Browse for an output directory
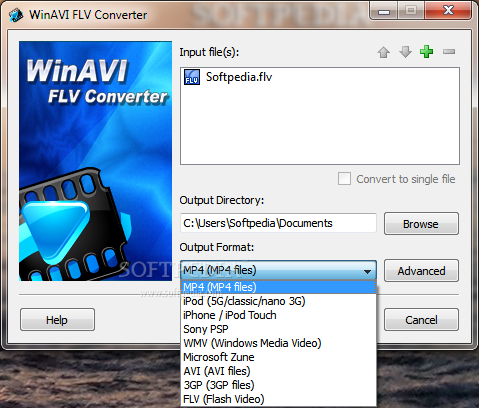The image size is (479, 408). coord(421,224)
